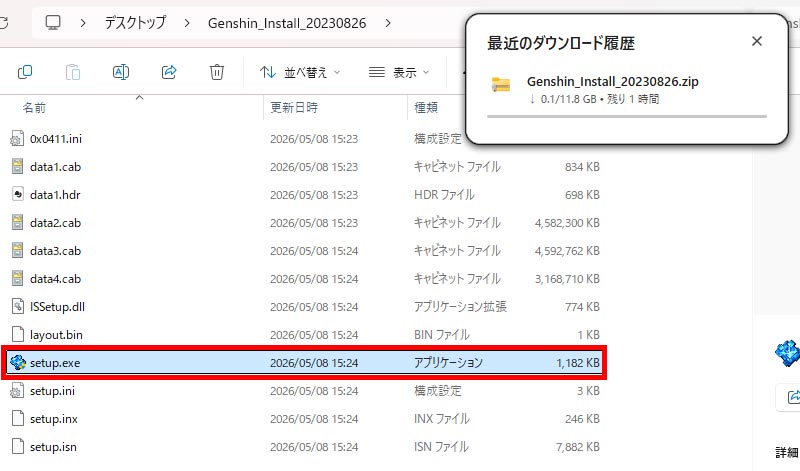Click the 詳細 details label in preview pane
Image resolution: width=800 pixels, height=471 pixels.
[787, 452]
